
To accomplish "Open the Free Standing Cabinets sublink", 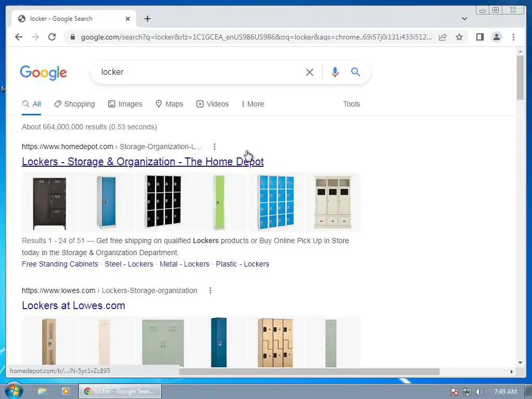I will [x=60, y=264].
